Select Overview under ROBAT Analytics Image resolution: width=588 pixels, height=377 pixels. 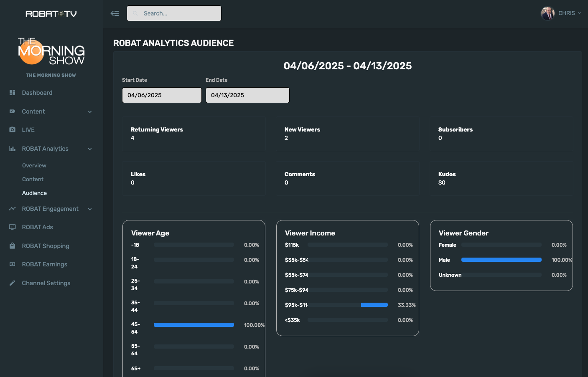[34, 166]
